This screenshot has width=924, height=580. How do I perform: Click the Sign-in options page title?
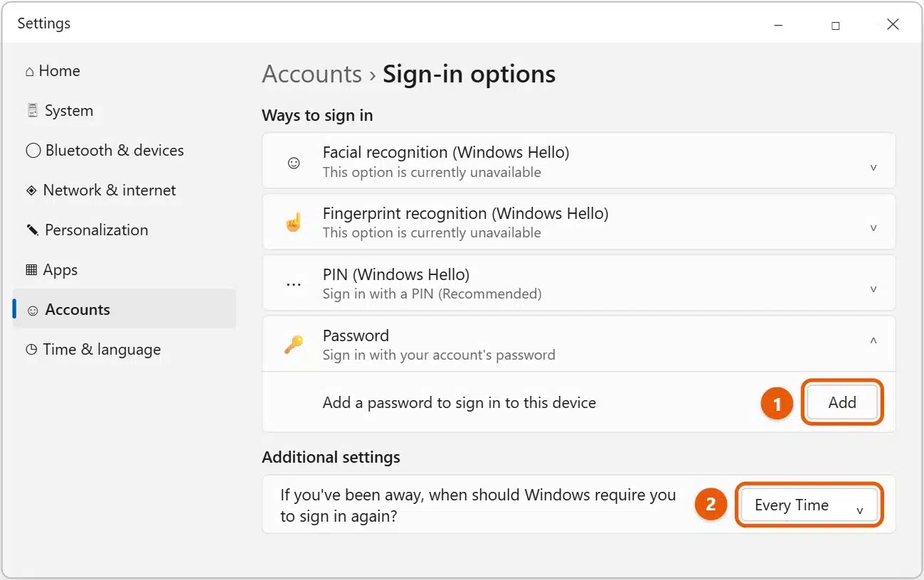[469, 74]
